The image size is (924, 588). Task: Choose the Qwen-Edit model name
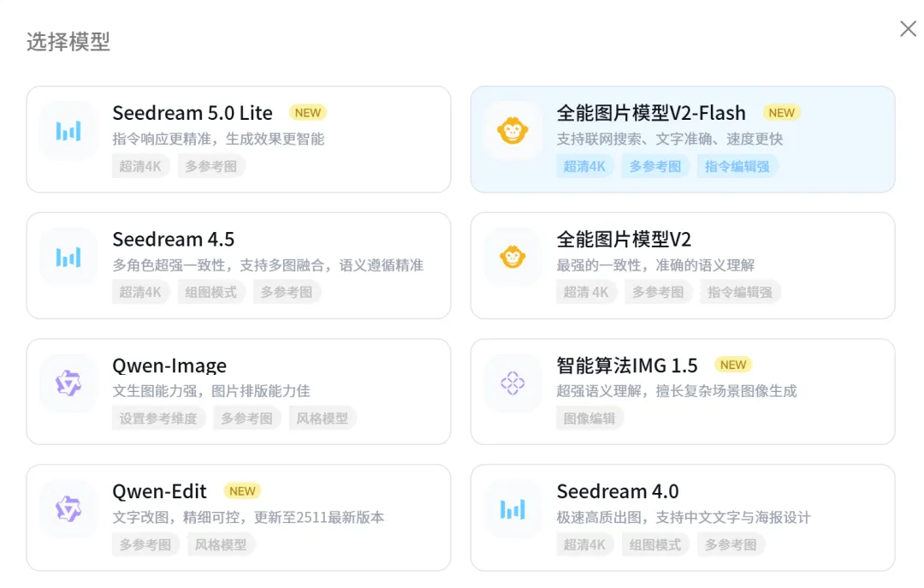[x=160, y=491]
